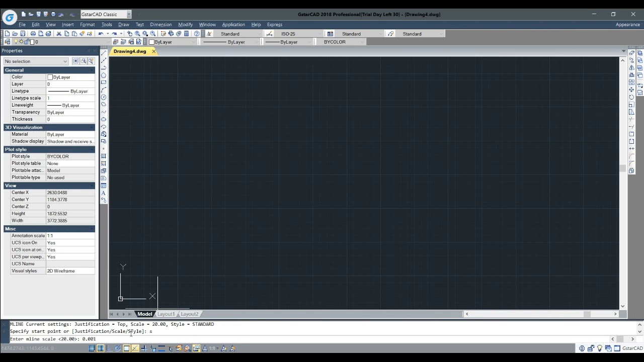
Task: Select the Rectangle draw tool
Action: click(104, 82)
